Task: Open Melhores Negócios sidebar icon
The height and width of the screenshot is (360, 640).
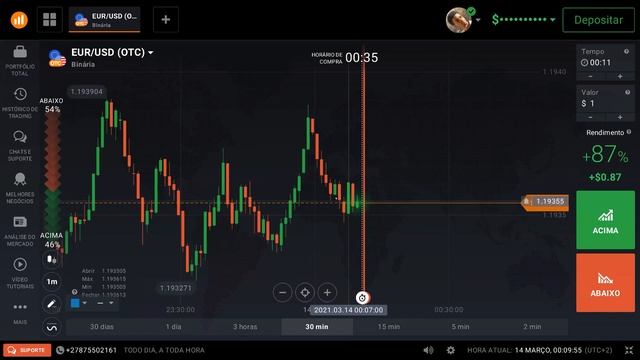Action: (x=20, y=179)
